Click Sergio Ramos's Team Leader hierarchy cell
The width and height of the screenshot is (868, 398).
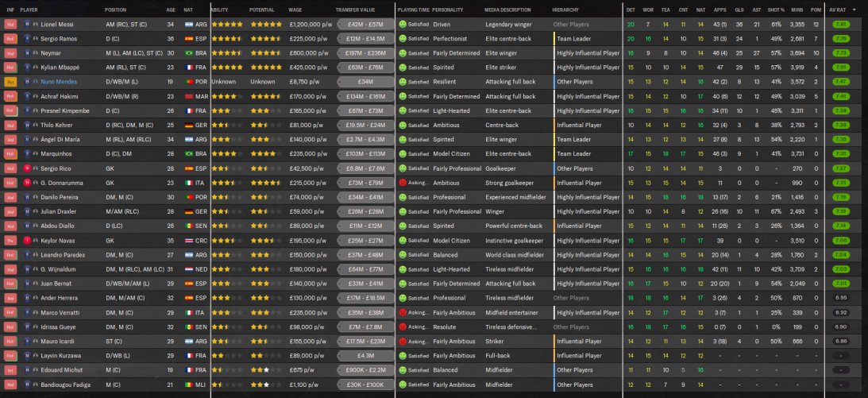tap(574, 39)
